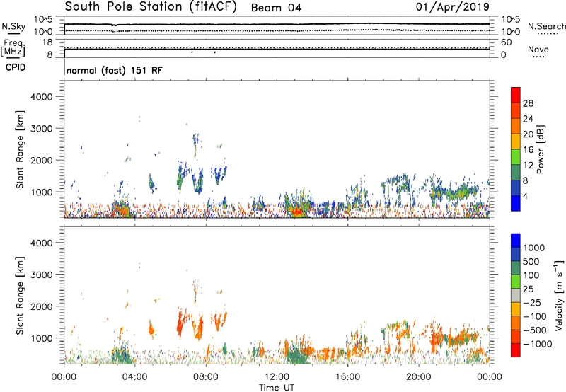Click the '60' Nave tick label
This screenshot has height=392, width=566.
tap(506, 42)
